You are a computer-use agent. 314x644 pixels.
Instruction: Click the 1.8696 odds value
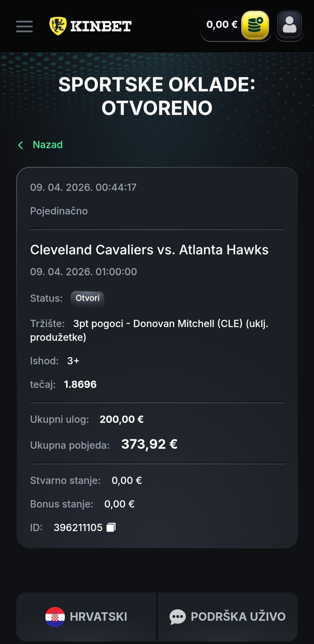point(80,384)
